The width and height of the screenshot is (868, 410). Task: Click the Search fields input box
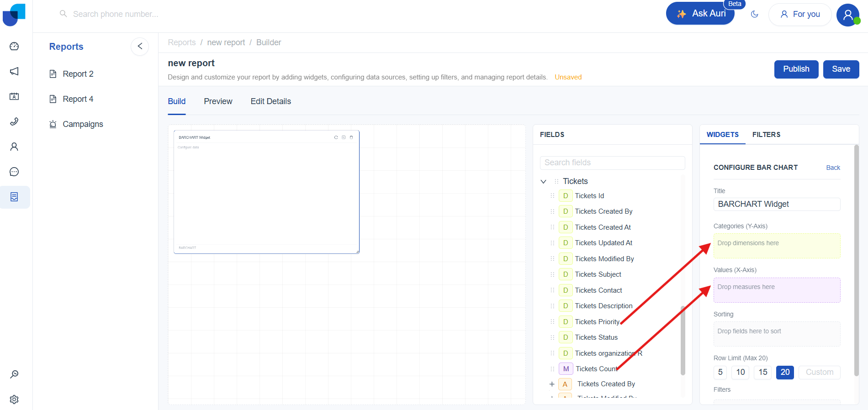coord(612,163)
